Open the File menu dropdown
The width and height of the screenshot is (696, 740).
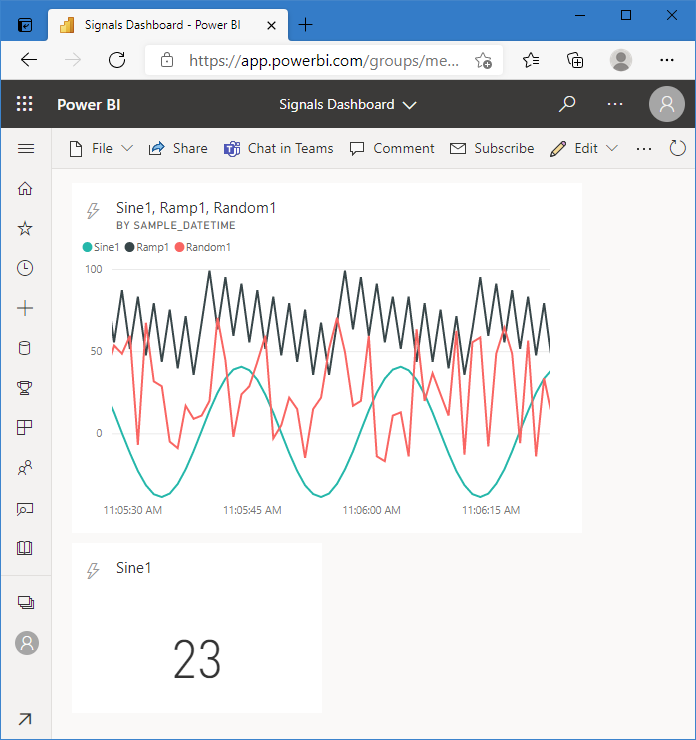101,149
